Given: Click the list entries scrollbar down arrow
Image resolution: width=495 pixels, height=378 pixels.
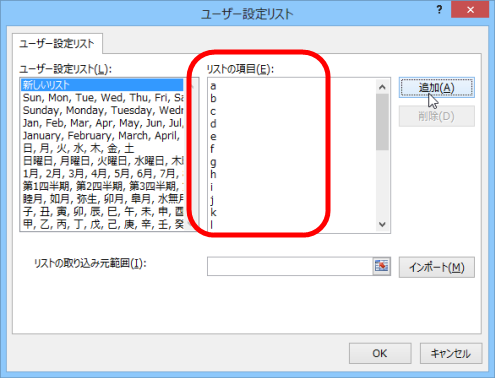Looking at the screenshot, I should (x=382, y=224).
